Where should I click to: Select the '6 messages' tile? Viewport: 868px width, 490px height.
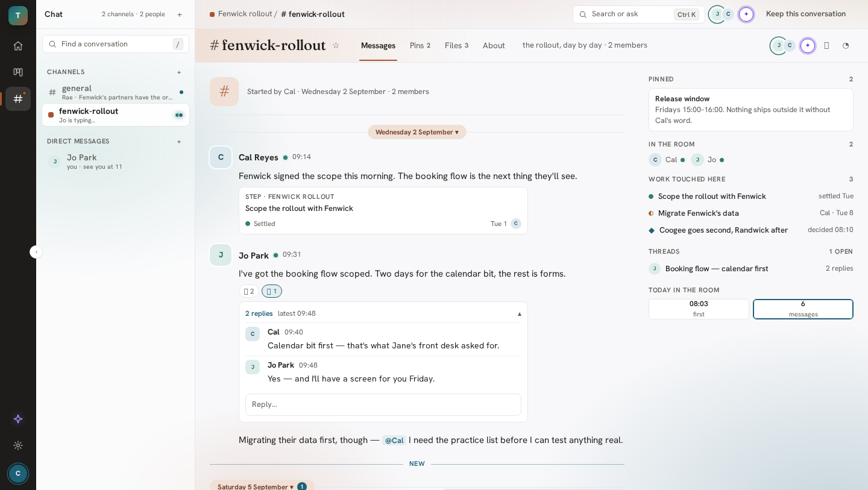point(803,309)
